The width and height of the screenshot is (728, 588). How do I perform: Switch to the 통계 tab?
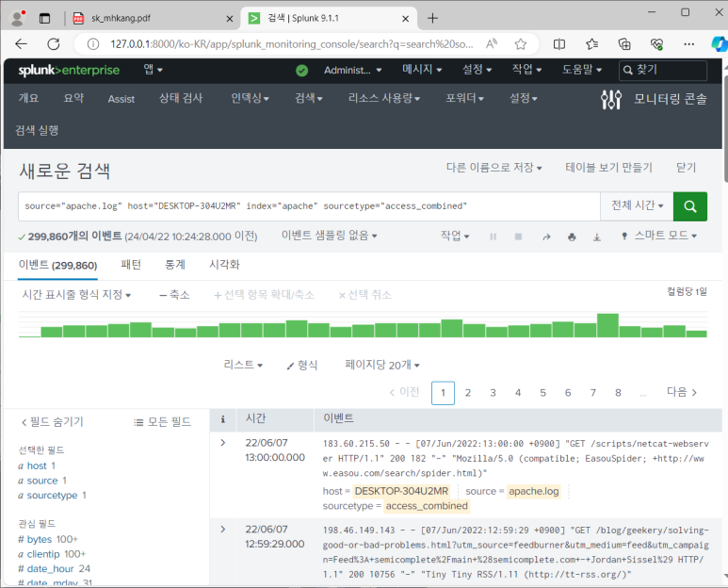click(x=175, y=265)
